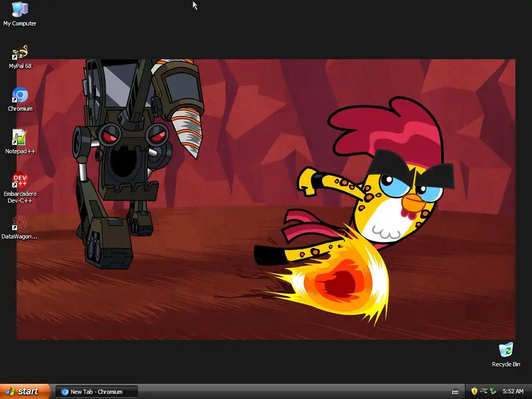Open the yellow security shield tray alert

pos(474,391)
